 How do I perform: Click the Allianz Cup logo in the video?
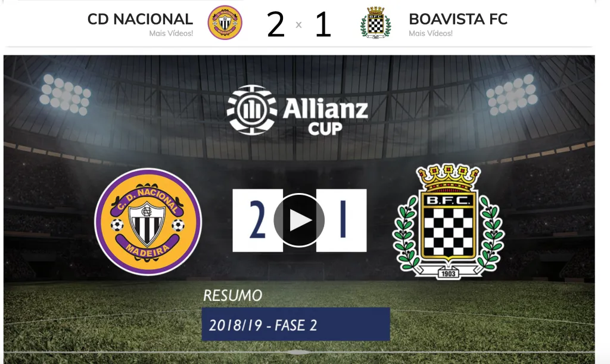pos(298,110)
